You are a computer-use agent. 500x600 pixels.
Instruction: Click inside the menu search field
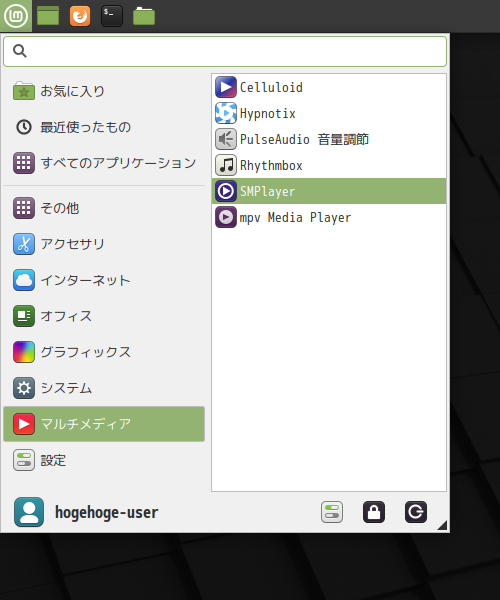click(x=225, y=51)
